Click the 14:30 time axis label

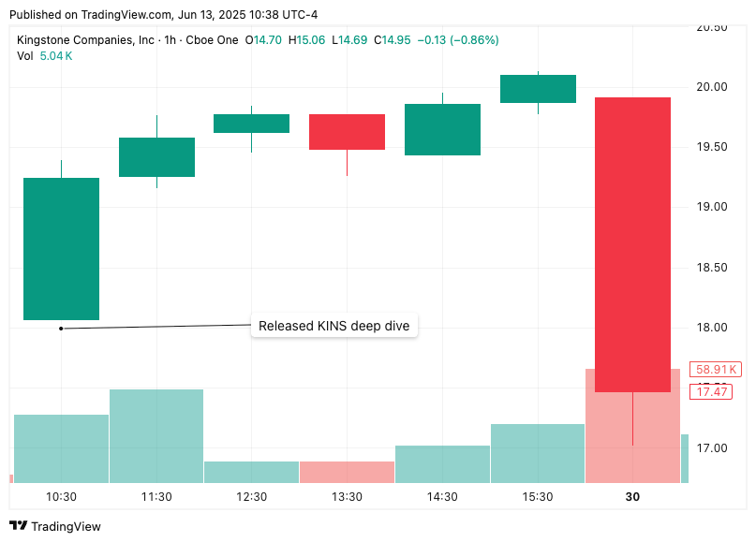click(442, 497)
